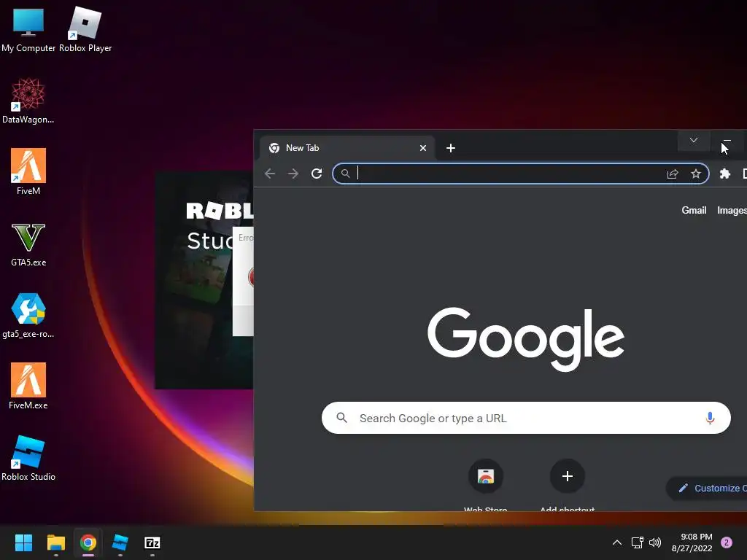Open Chrome tab search dropdown
747x560 pixels.
tap(694, 141)
